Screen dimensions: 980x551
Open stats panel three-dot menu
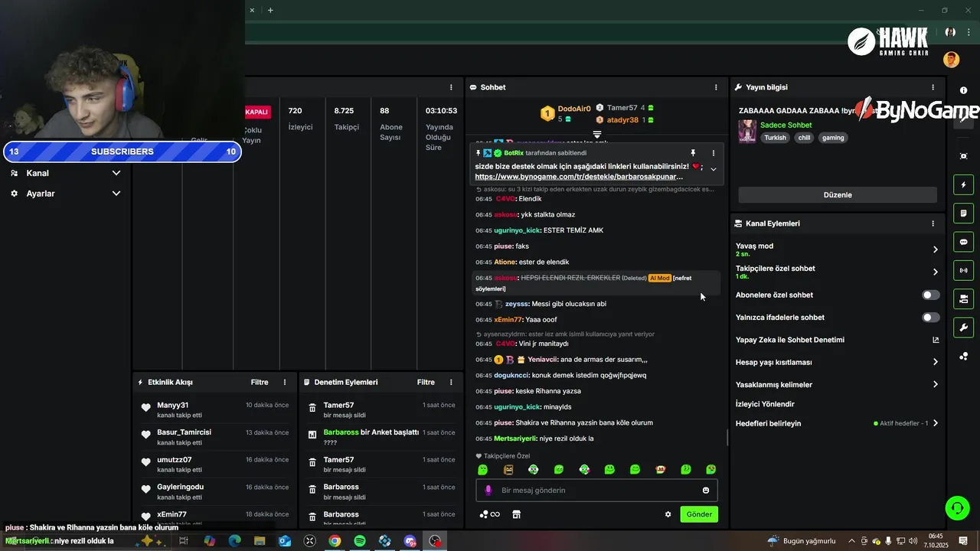tap(451, 87)
